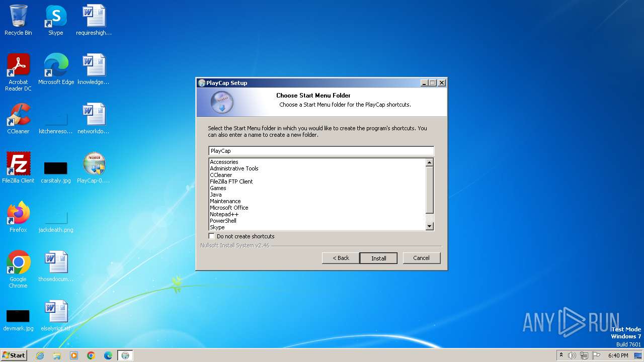Click the volume speaker tray icon
This screenshot has width=644, height=362.
point(572,355)
